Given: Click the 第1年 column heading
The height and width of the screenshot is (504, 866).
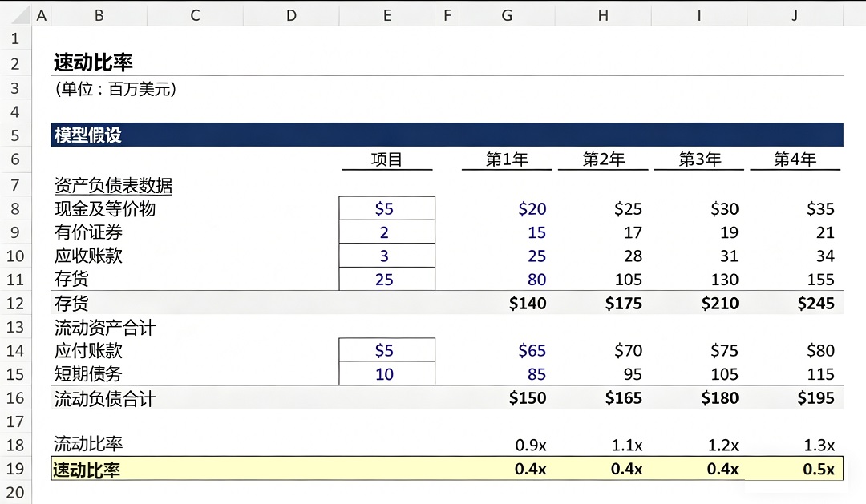Looking at the screenshot, I should click(x=507, y=159).
